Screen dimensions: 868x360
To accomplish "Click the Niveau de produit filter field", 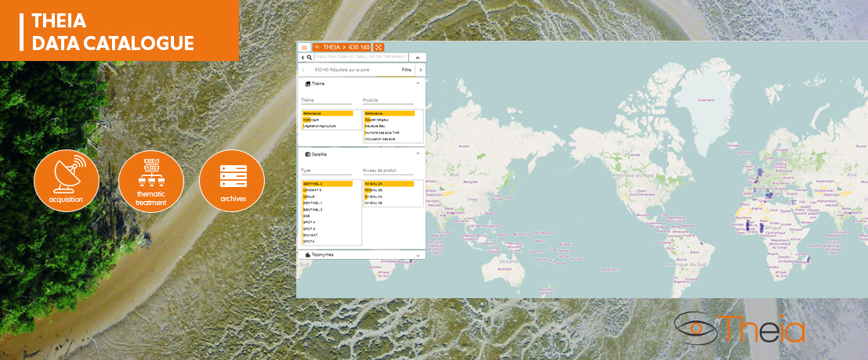I will pyautogui.click(x=388, y=171).
